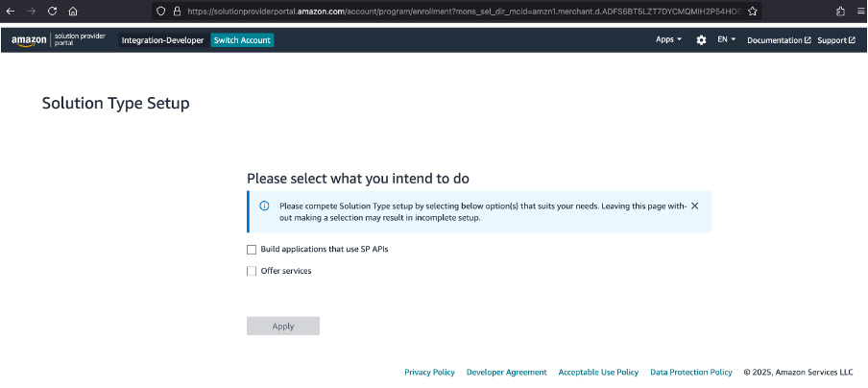Screen dimensions: 868x388
Task: Go to the browser home icon
Action: click(73, 12)
